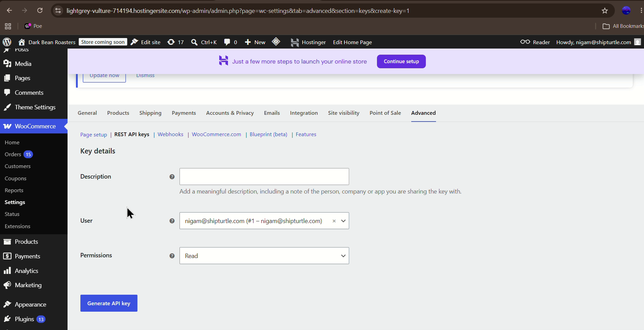
Task: Open Howdy nigam@shipturtle.com account menu
Action: pos(598,42)
